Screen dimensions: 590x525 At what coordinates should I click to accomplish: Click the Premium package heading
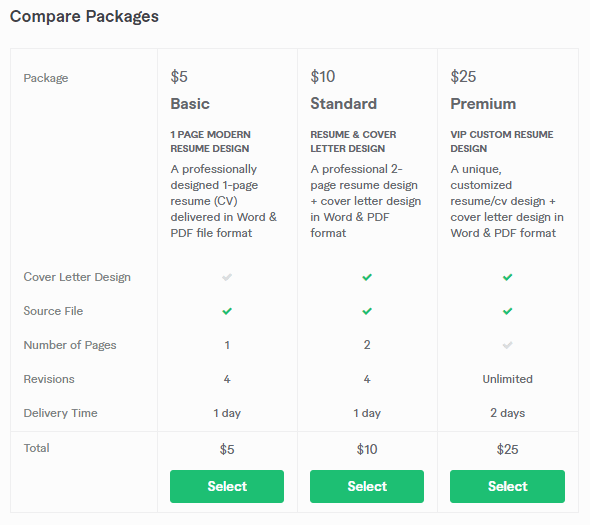(483, 104)
